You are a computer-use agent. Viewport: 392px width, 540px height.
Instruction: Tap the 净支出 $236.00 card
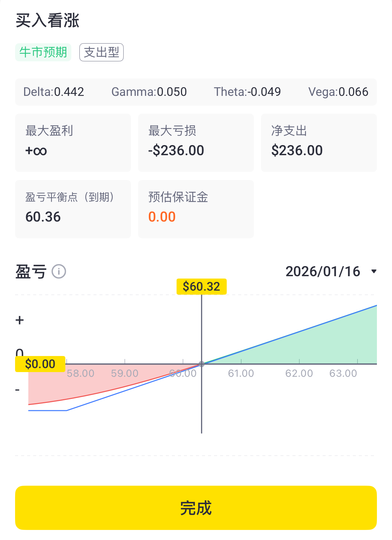tap(319, 143)
